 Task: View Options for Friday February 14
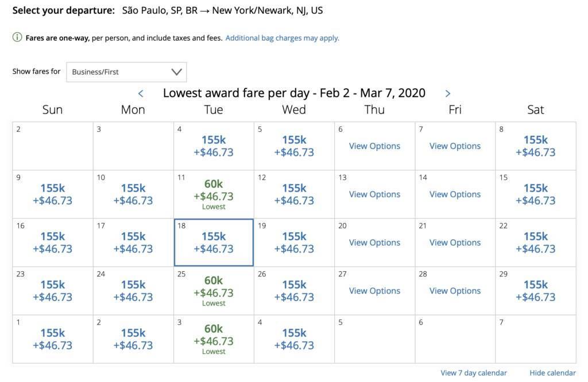coord(455,194)
